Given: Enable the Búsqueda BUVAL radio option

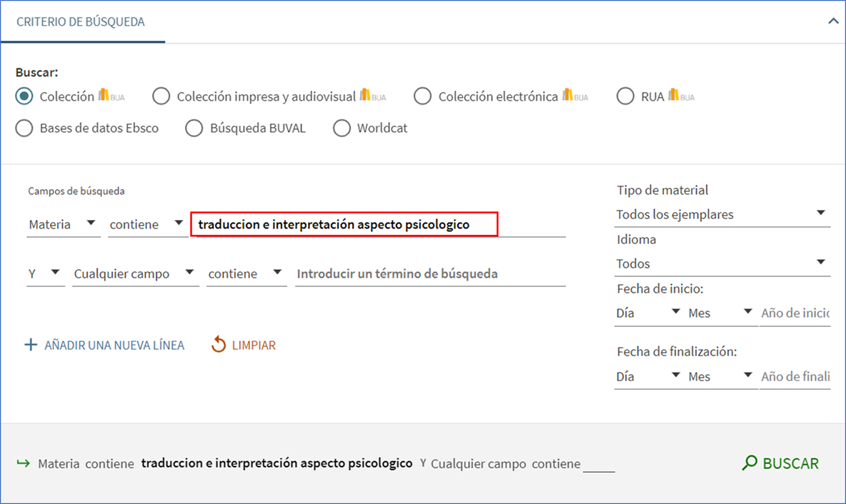Looking at the screenshot, I should pos(194,128).
